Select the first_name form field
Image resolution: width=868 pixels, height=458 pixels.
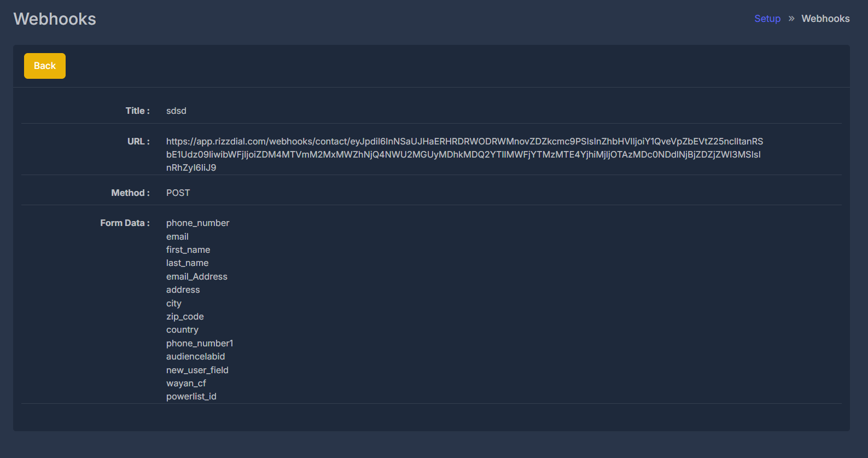188,250
